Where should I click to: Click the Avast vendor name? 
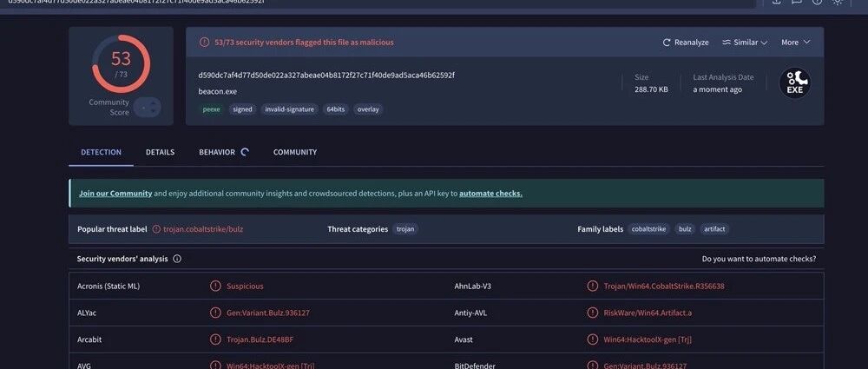pyautogui.click(x=464, y=339)
